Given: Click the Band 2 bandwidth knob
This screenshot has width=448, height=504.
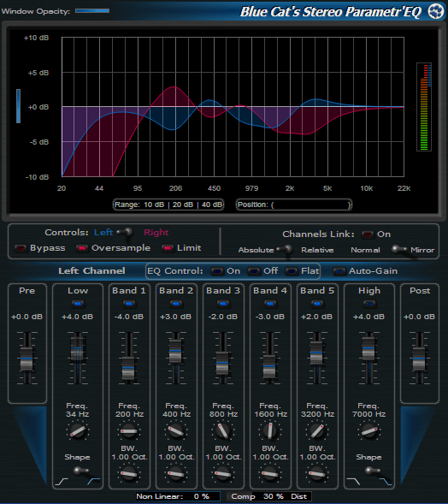Looking at the screenshot, I should pyautogui.click(x=175, y=473).
